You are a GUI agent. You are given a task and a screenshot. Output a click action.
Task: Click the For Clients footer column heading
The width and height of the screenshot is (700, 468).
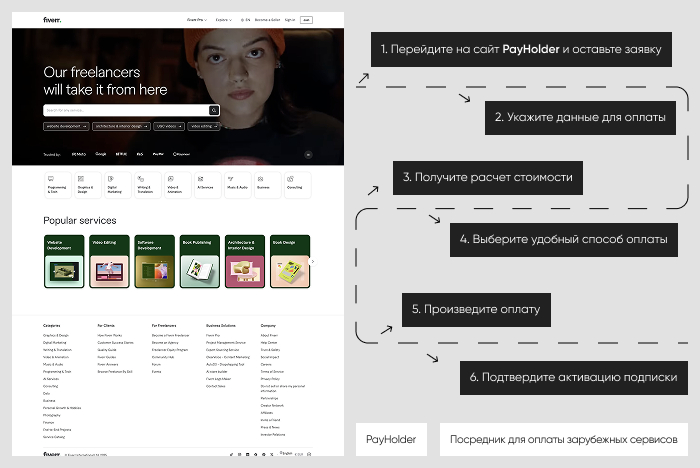[x=106, y=326]
